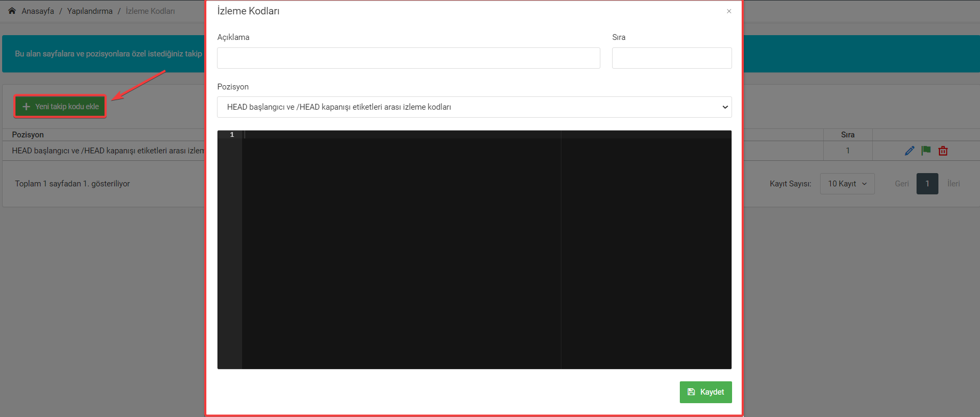Click the home icon in breadcrumb

12,11
